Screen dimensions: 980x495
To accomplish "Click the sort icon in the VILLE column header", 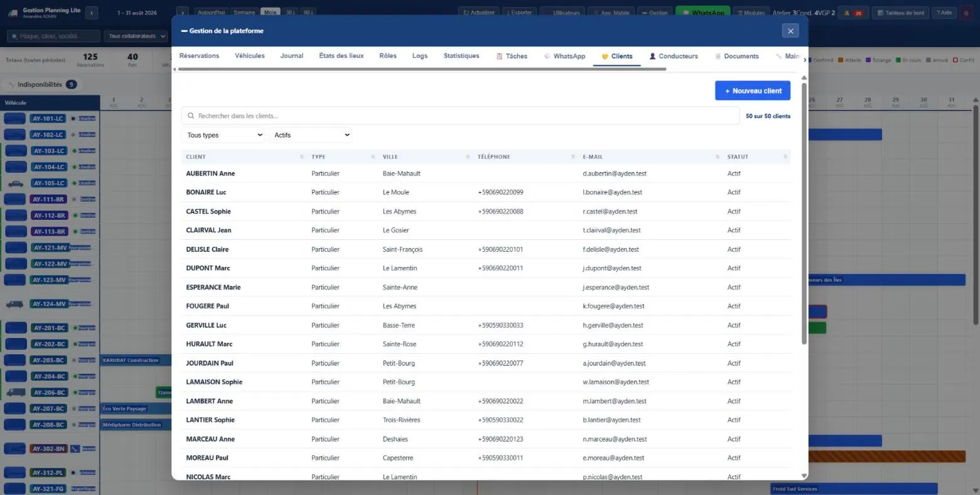I will (468, 157).
